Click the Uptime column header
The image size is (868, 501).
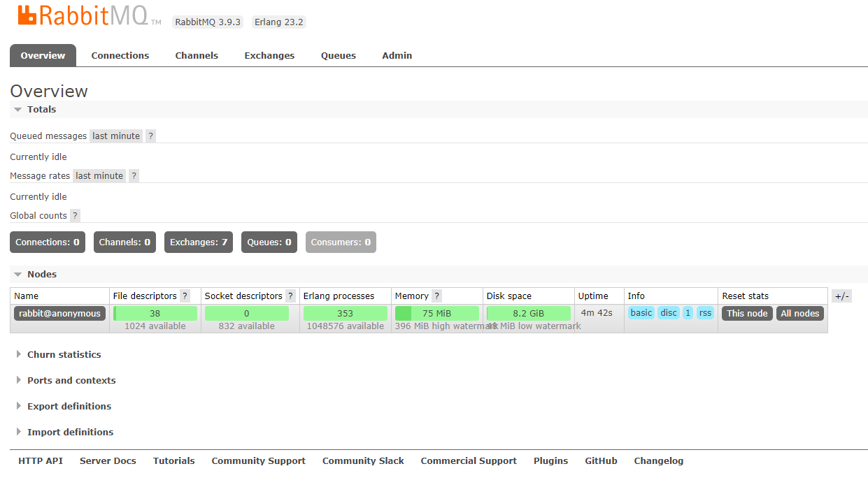coord(593,296)
